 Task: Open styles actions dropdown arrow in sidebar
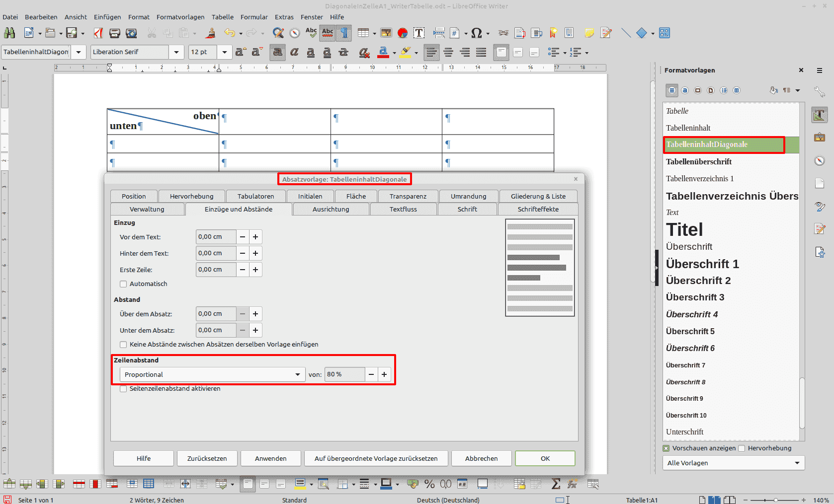tap(798, 90)
